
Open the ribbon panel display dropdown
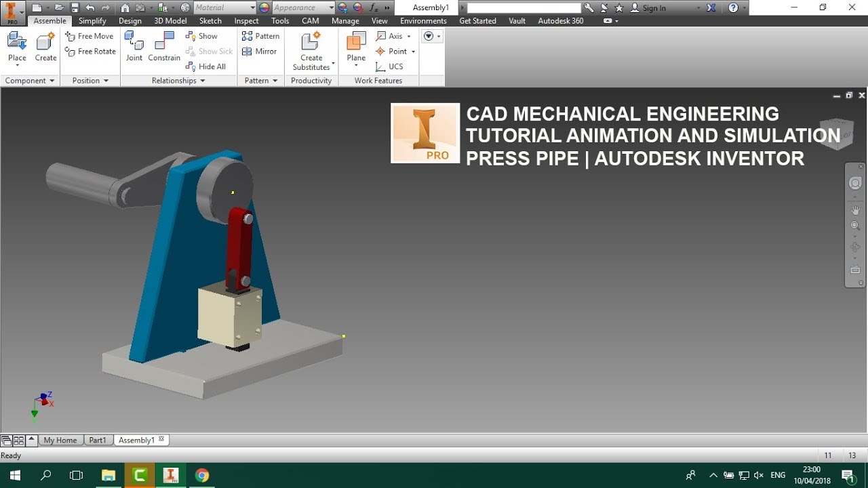[432, 36]
